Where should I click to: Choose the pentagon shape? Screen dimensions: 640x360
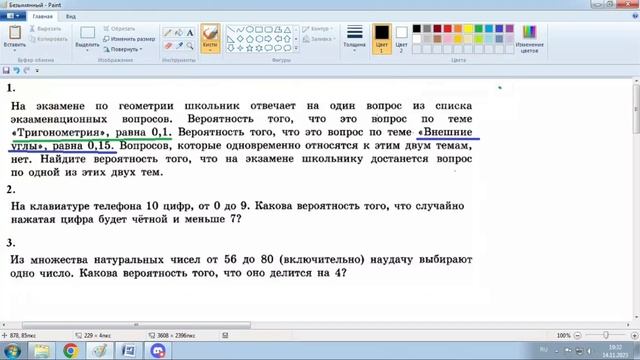[249, 39]
